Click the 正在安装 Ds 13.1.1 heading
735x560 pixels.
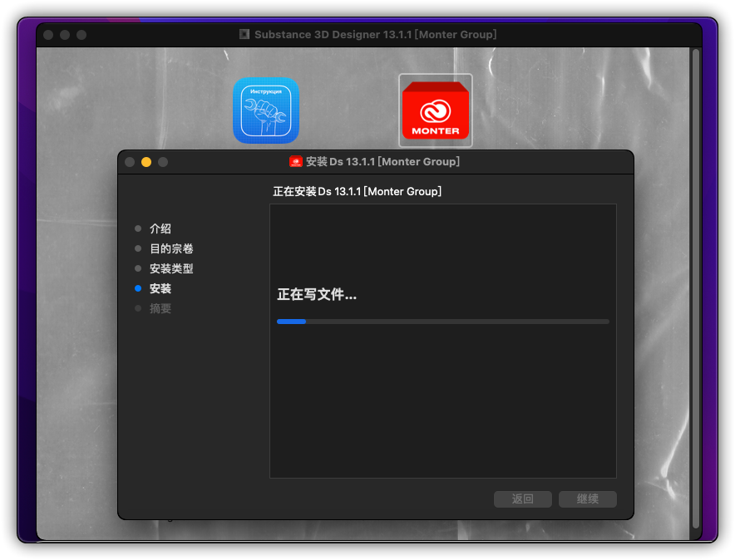click(358, 191)
